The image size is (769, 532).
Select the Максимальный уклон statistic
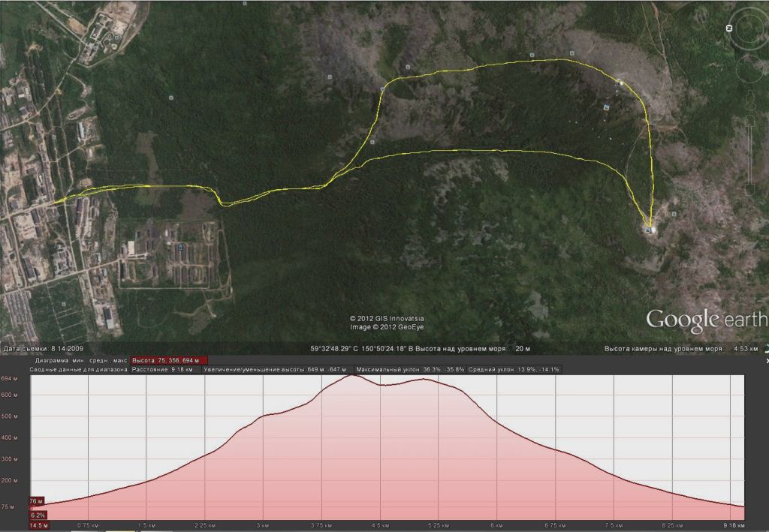[x=409, y=370]
